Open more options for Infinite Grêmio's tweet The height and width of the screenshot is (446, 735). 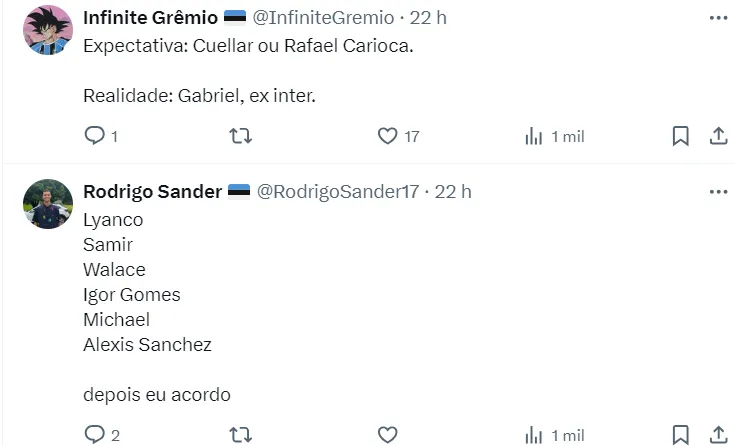[718, 18]
